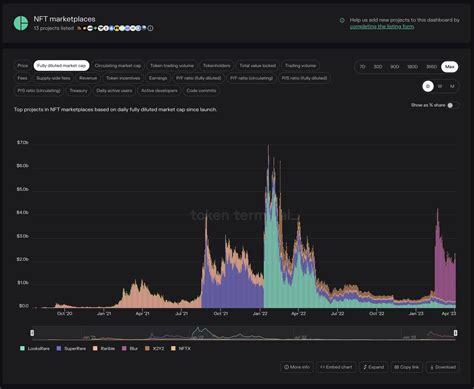474x389 pixels.
Task: Click the Download button
Action: tap(443, 367)
